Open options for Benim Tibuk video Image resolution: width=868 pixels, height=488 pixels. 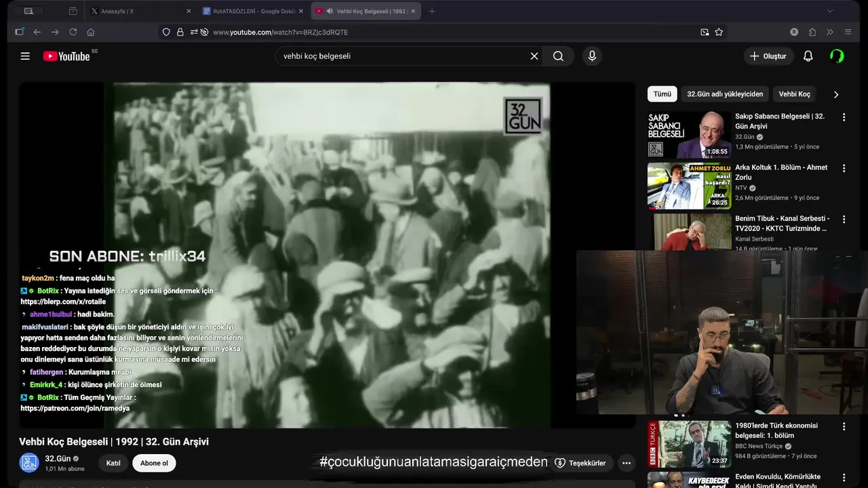pos(844,220)
